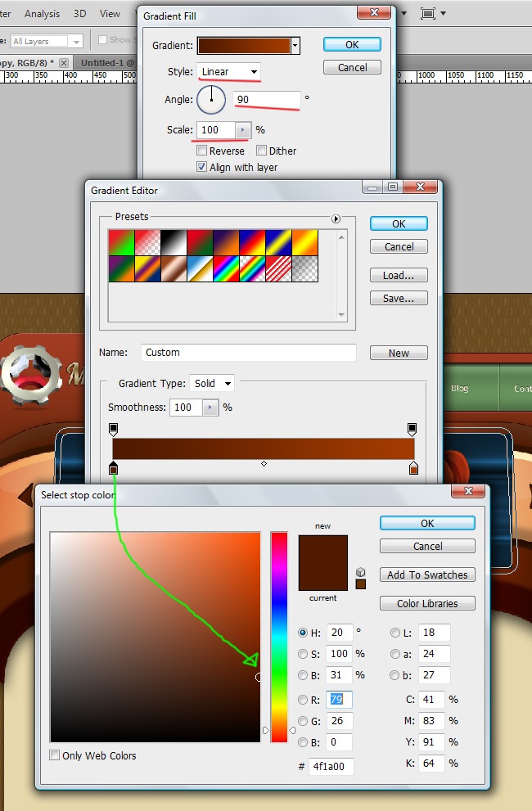
Task: Choose the red-to-transparent checkered preset
Action: 147,242
